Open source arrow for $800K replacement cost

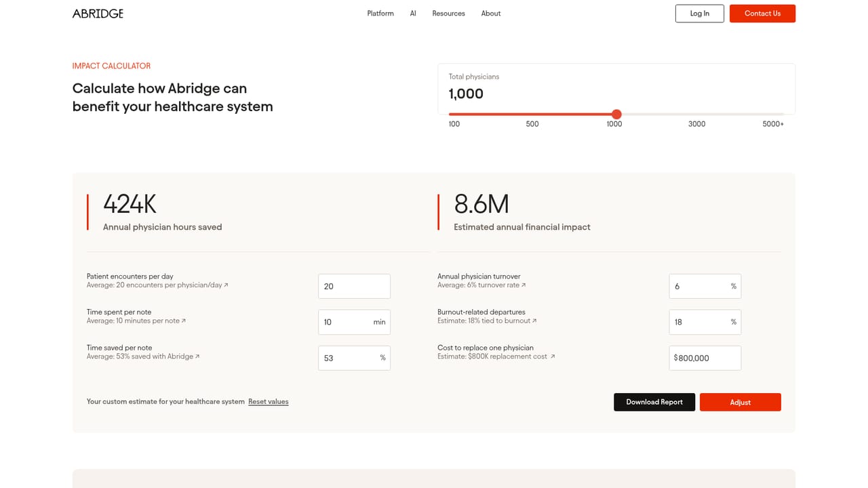(553, 357)
